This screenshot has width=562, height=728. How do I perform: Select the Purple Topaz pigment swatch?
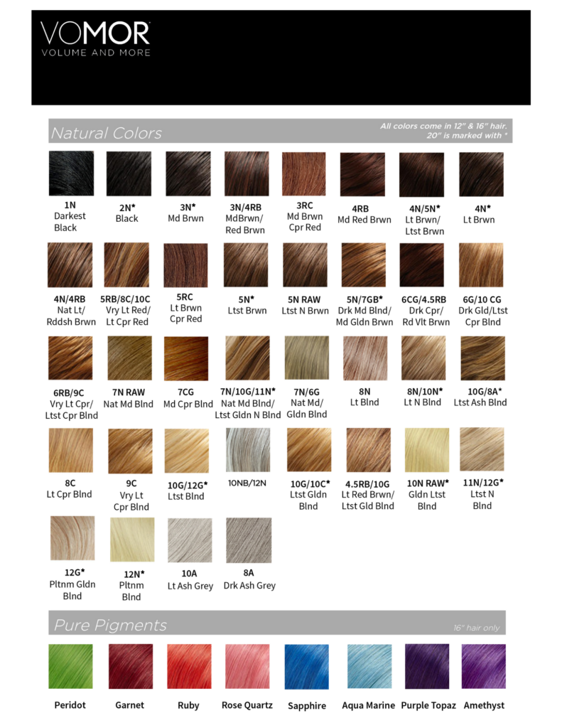pyautogui.click(x=427, y=666)
